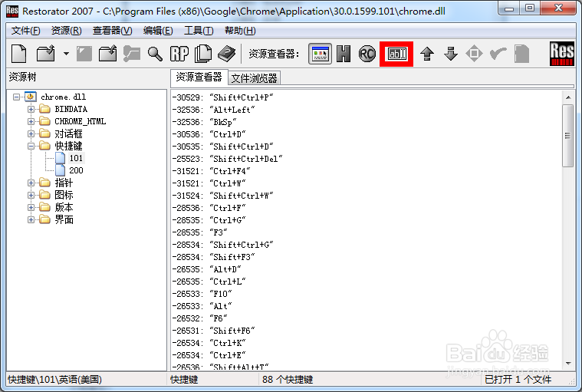Select chrome.dll in resource tree
Image resolution: width=582 pixels, height=392 pixels.
point(63,97)
